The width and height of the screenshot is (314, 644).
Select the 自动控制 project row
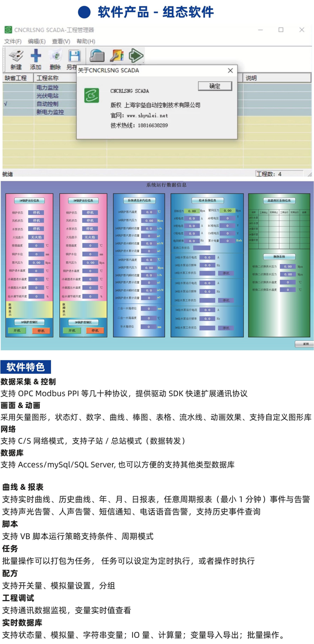[x=47, y=103]
